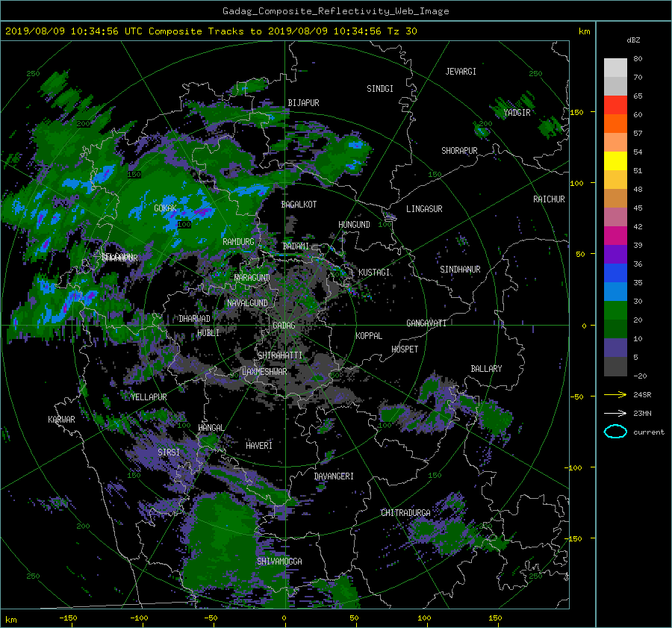Click the -20 dBZ scale value
The height and width of the screenshot is (628, 672).
point(640,376)
